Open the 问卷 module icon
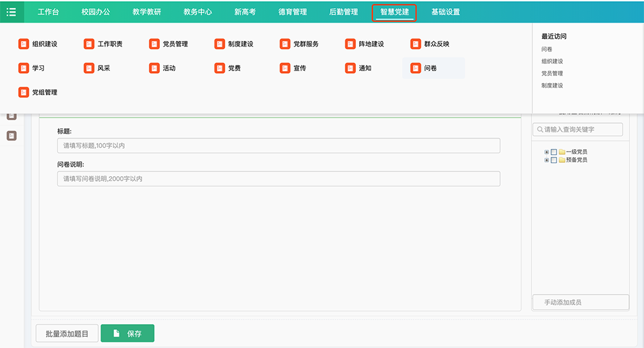Viewport: 644px width, 348px height. [416, 68]
